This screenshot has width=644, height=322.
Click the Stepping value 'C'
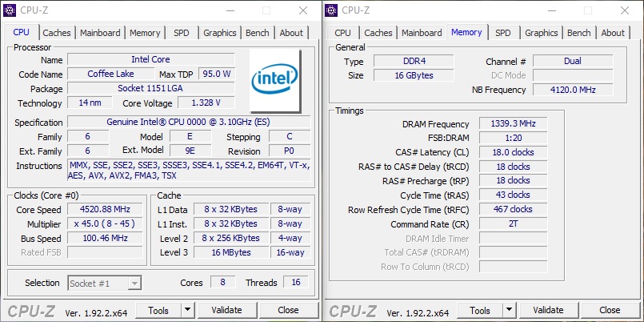click(289, 136)
